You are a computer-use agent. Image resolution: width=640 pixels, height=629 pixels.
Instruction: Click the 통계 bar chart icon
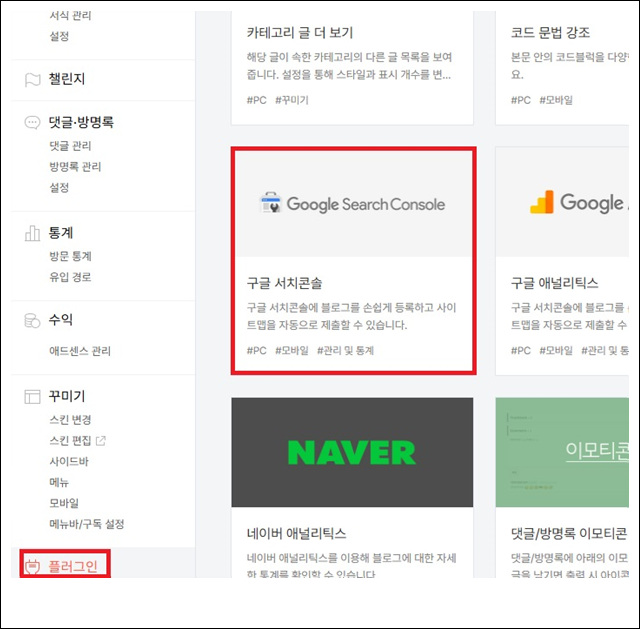pos(33,233)
